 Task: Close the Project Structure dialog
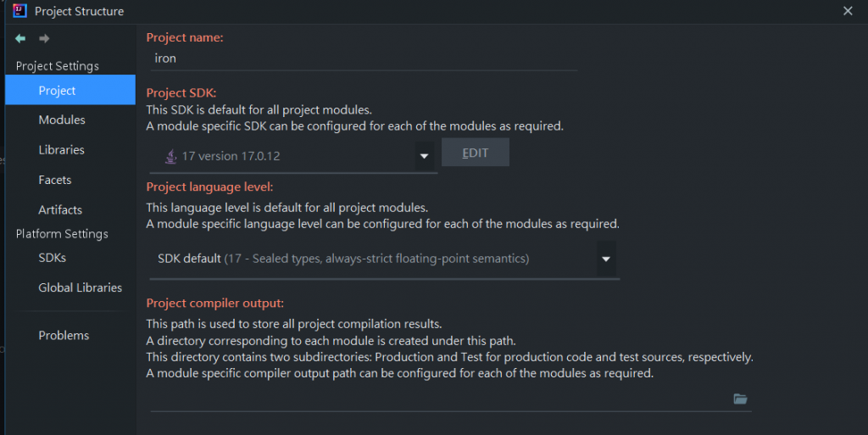pos(848,11)
